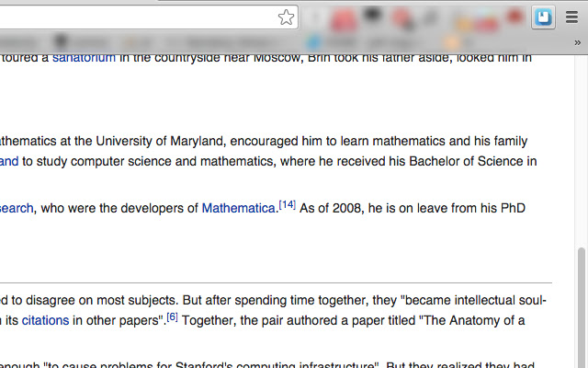Screen dimensions: 588x368
Task: Click the bookmark star in the address bar
Action: pos(287,17)
